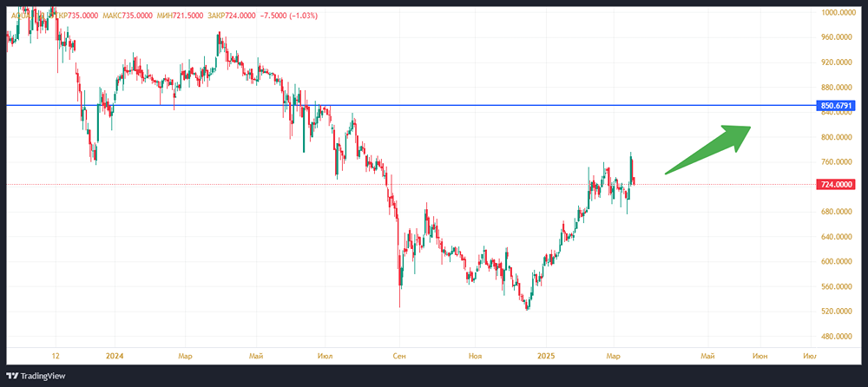
Task: Click the 1000.0000 price axis label
Action: point(839,12)
